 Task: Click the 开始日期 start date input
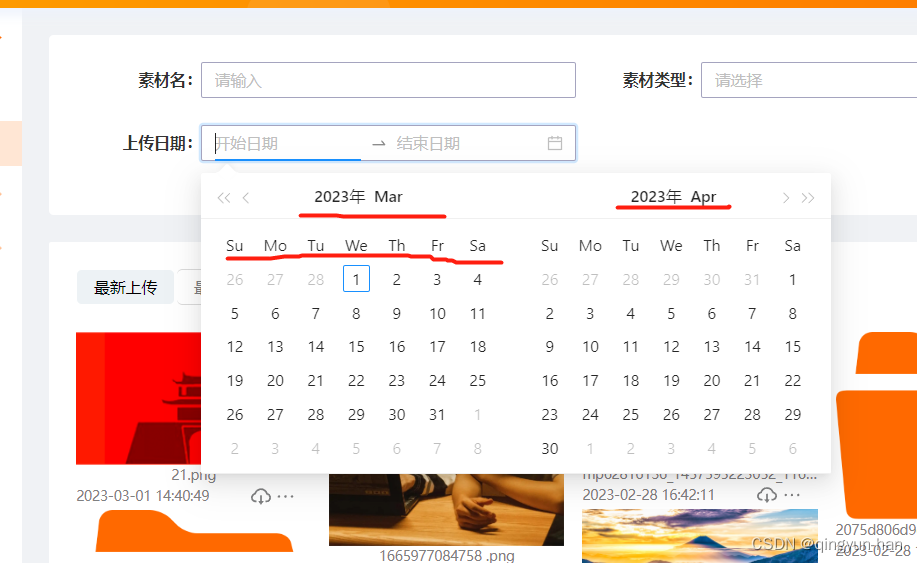tap(288, 143)
